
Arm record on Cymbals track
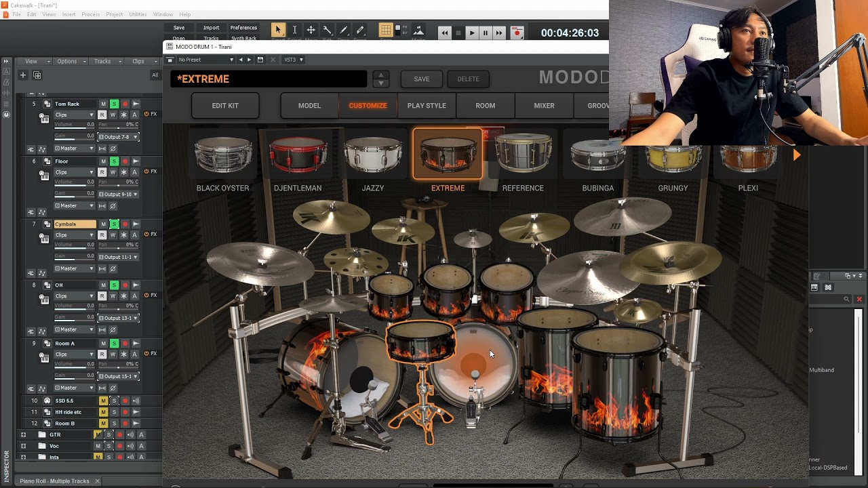(125, 224)
